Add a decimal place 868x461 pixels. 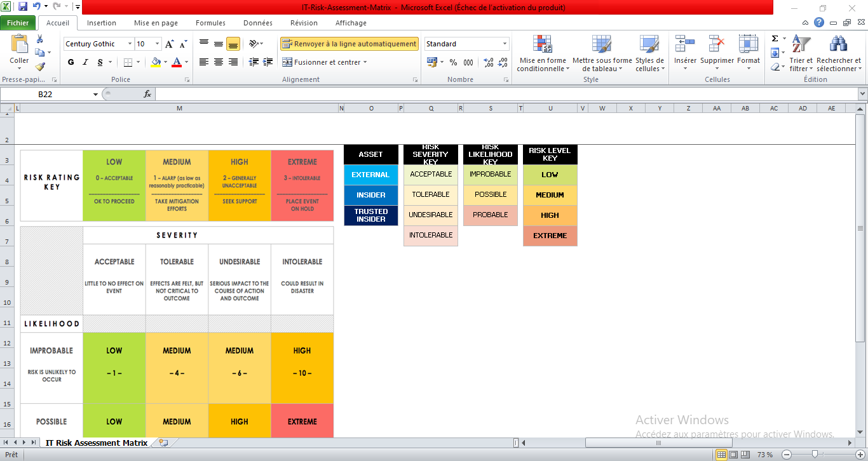coord(489,62)
